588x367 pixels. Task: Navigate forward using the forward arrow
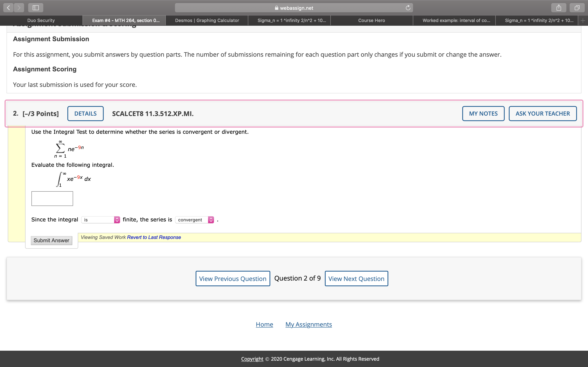tap(19, 8)
